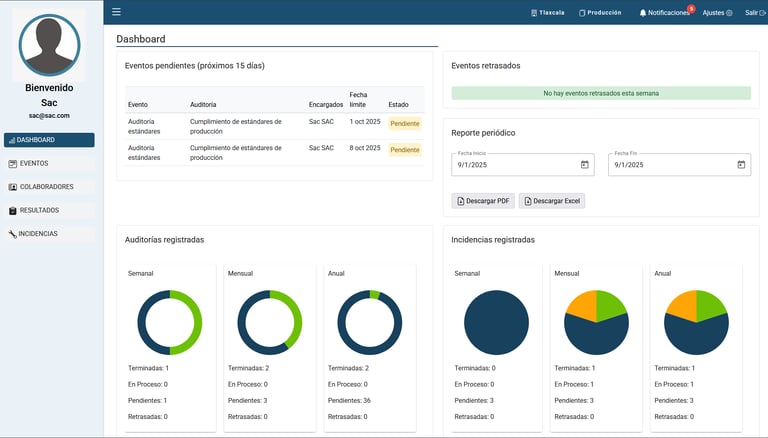Click the Producción area icon
768x438 pixels.
(x=582, y=13)
